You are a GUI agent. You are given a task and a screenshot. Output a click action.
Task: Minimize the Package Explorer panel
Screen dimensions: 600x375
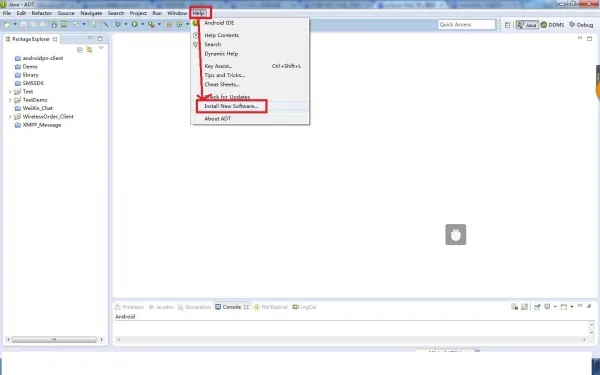[91, 38]
